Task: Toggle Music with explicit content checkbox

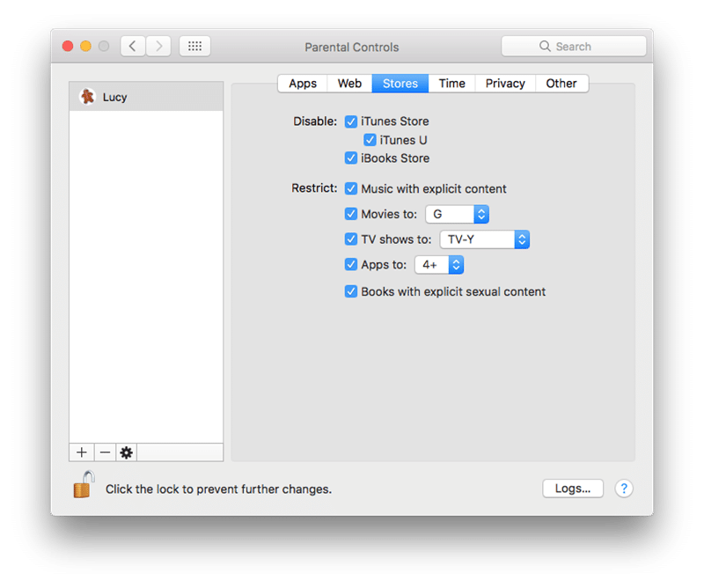Action: coord(351,188)
